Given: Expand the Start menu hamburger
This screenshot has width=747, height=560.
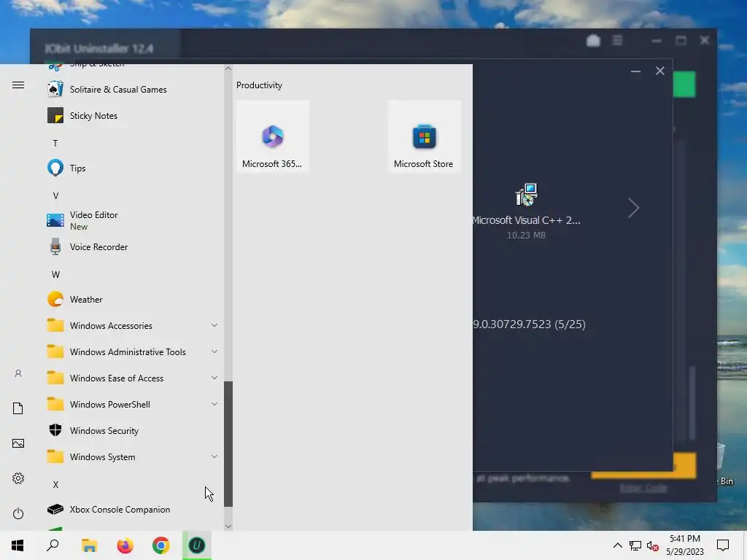Looking at the screenshot, I should (x=18, y=85).
